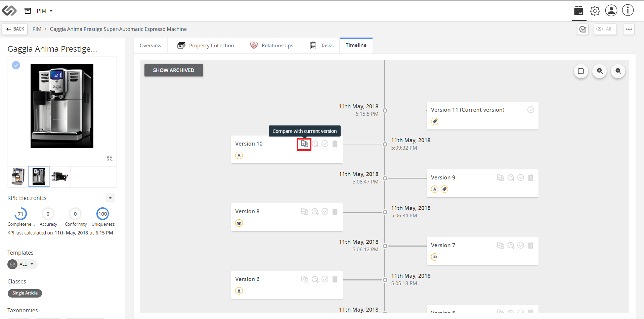
Task: Click the PIM breadcrumb link
Action: 37,29
